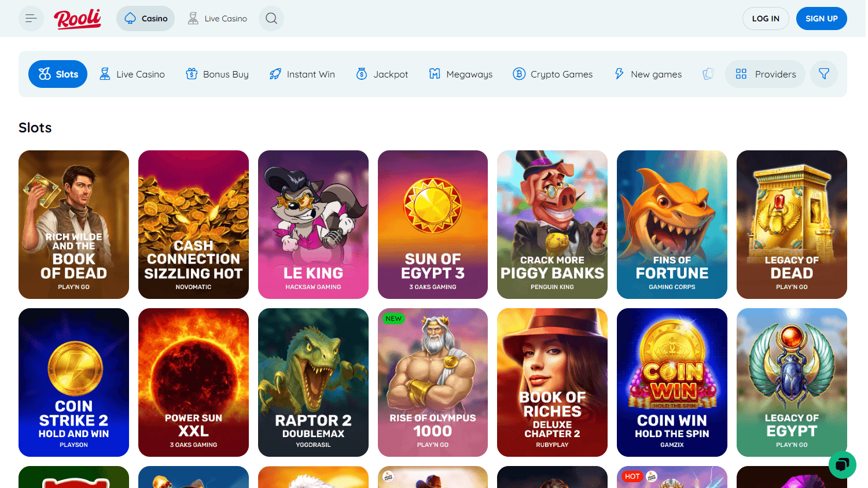The image size is (868, 488).
Task: Select the Megaways category
Action: [x=461, y=74]
